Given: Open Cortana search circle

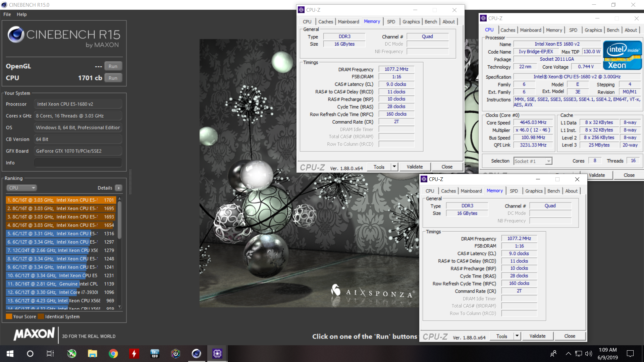Looking at the screenshot, I should (30, 354).
